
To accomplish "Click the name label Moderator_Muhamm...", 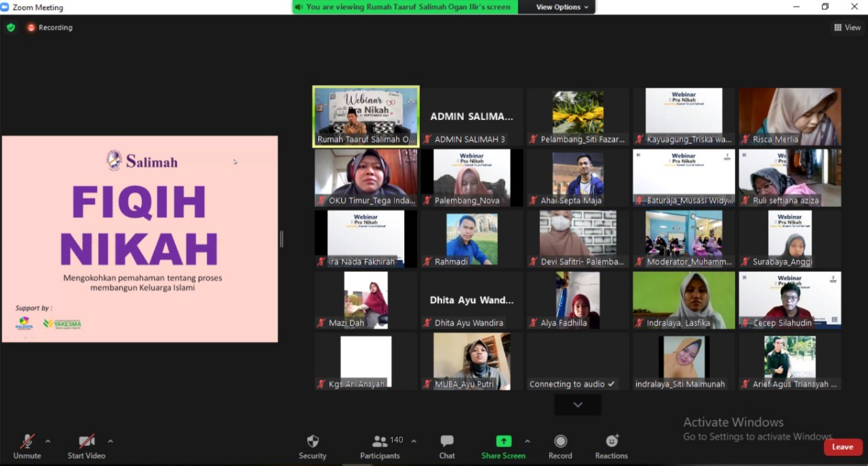I will click(x=689, y=262).
